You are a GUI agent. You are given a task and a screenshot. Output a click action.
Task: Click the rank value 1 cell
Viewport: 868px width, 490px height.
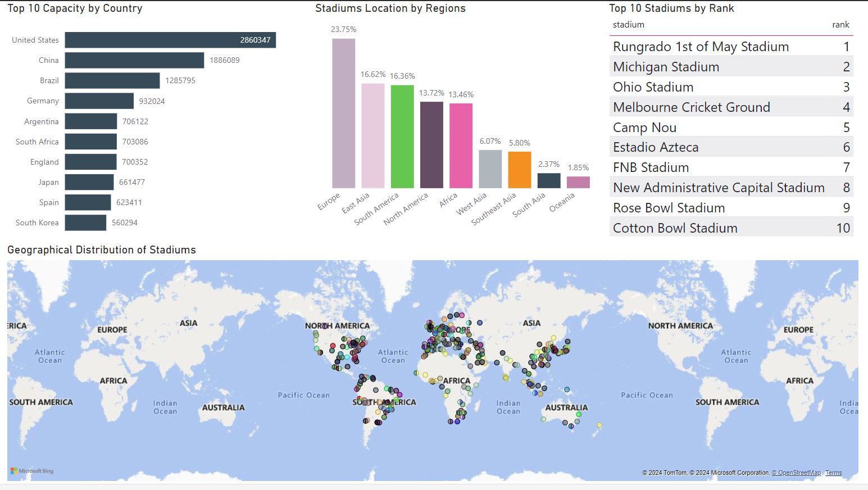847,47
